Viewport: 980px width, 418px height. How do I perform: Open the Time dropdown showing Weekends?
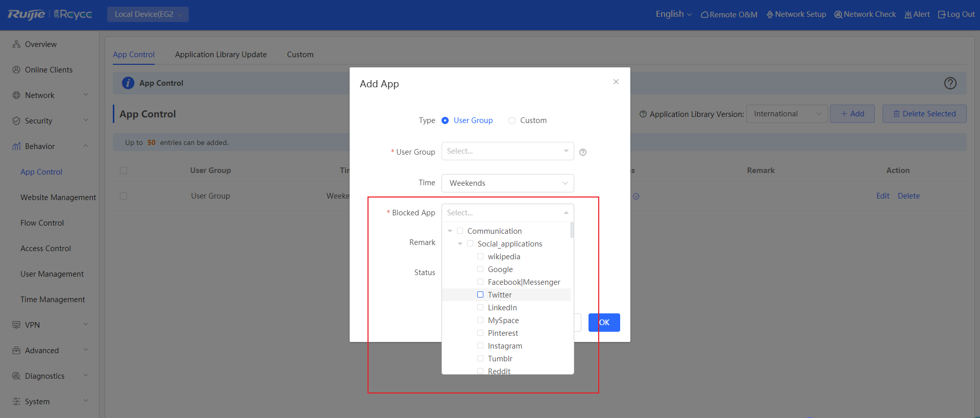(508, 183)
